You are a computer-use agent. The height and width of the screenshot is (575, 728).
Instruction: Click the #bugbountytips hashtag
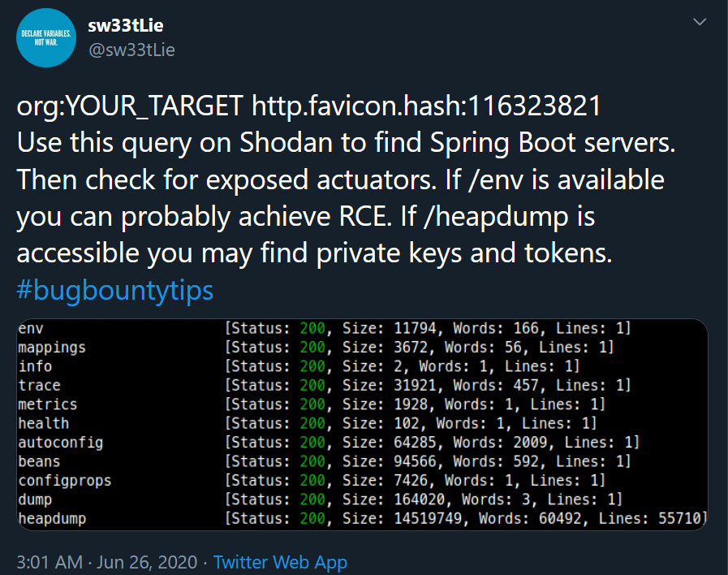point(114,289)
